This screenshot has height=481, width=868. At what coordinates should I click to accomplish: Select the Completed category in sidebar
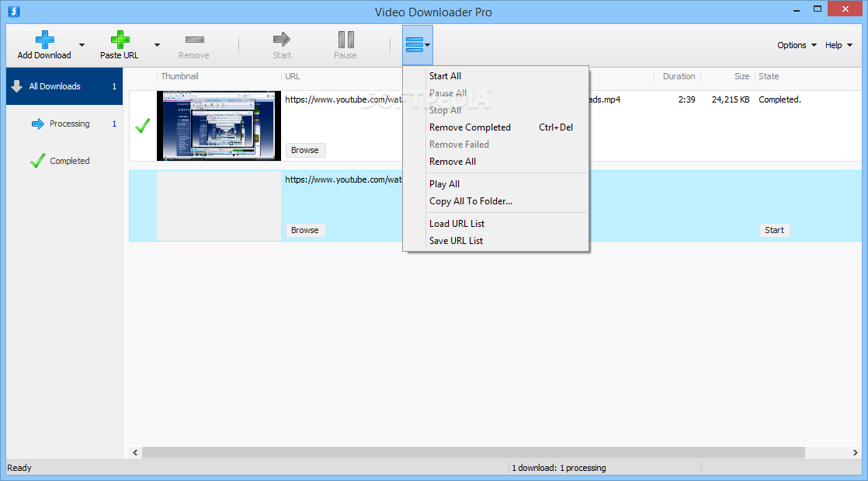(64, 161)
